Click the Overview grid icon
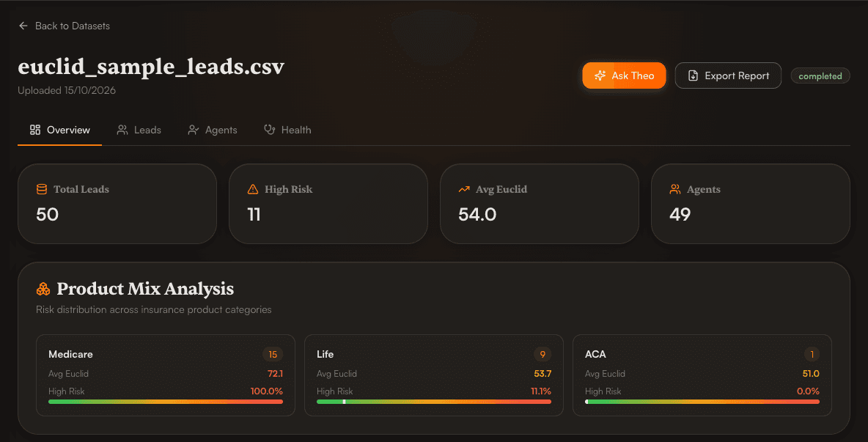Image resolution: width=868 pixels, height=442 pixels. pyautogui.click(x=35, y=130)
